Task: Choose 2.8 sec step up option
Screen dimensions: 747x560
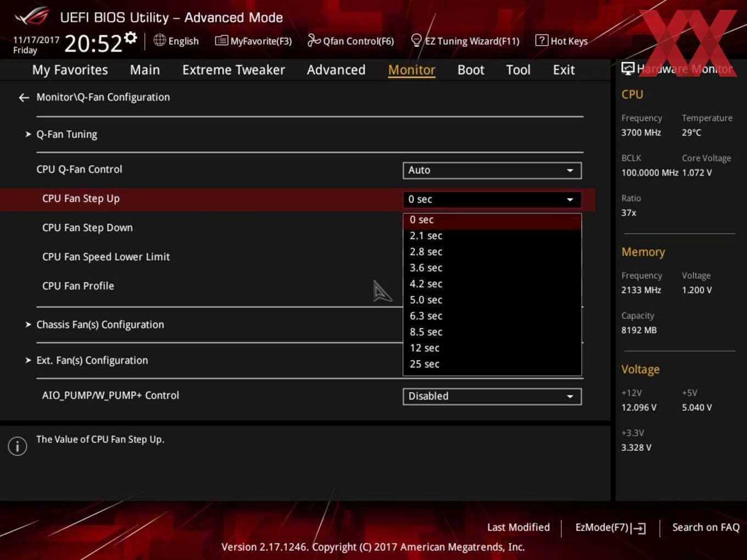Action: pyautogui.click(x=492, y=251)
